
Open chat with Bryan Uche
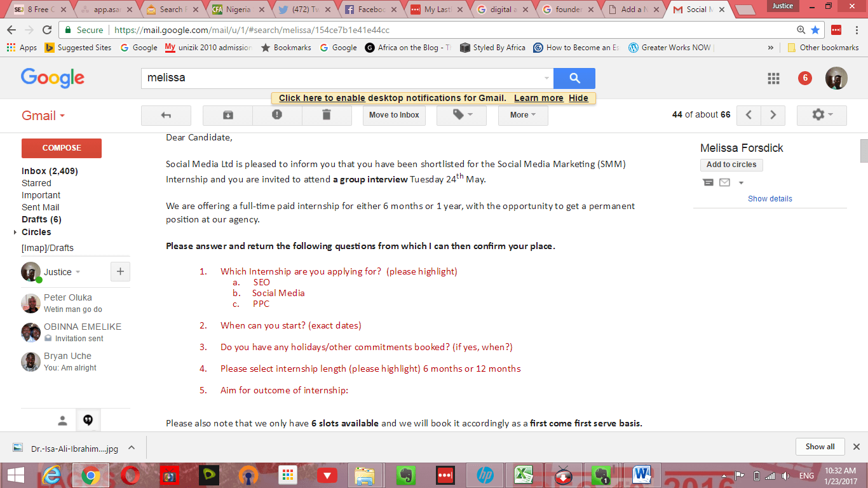[x=76, y=362]
